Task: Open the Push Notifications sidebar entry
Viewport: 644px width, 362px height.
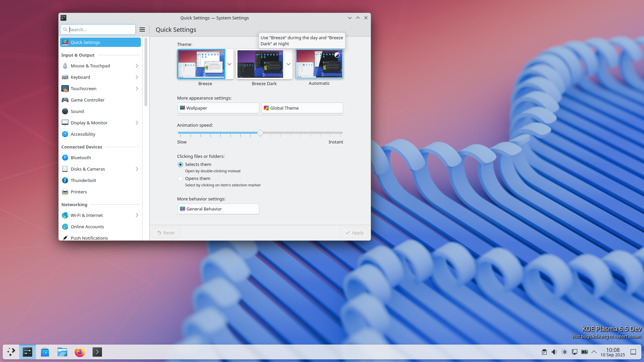Action: click(x=100, y=238)
